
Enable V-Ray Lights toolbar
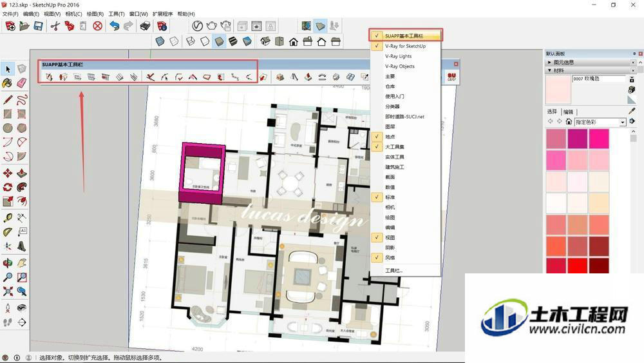(405, 56)
